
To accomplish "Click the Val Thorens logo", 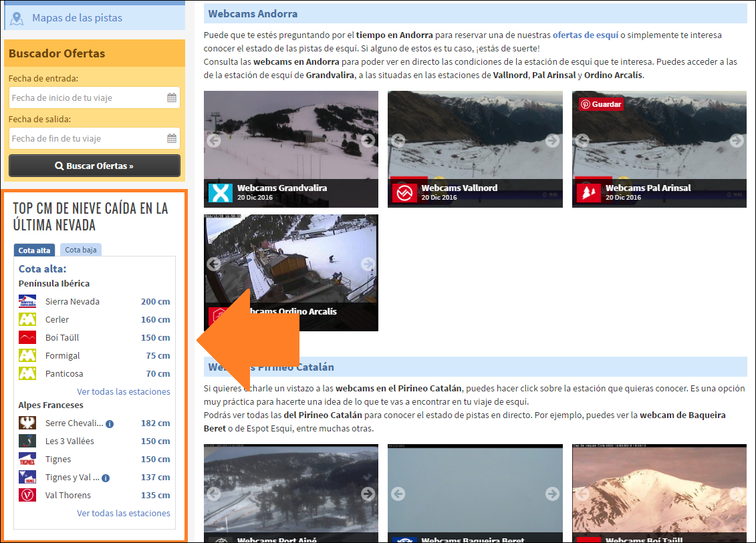I will tap(27, 495).
